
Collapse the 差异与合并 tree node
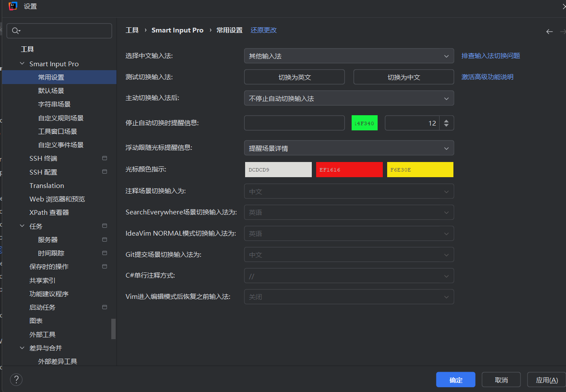pos(22,348)
